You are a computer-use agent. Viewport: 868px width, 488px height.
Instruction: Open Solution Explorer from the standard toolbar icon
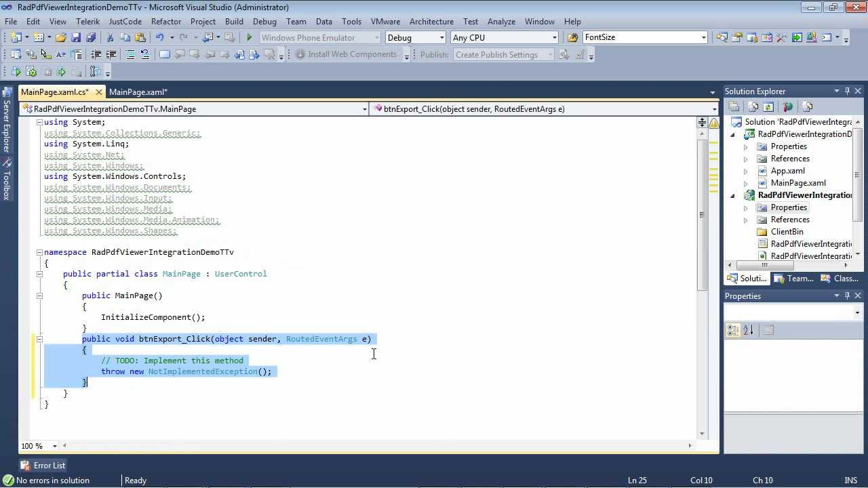pyautogui.click(x=722, y=37)
